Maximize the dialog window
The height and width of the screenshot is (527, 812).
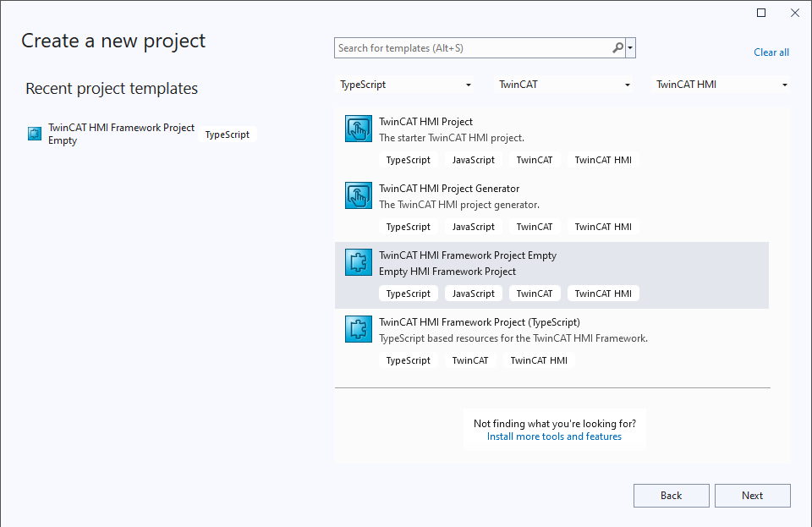pyautogui.click(x=761, y=13)
